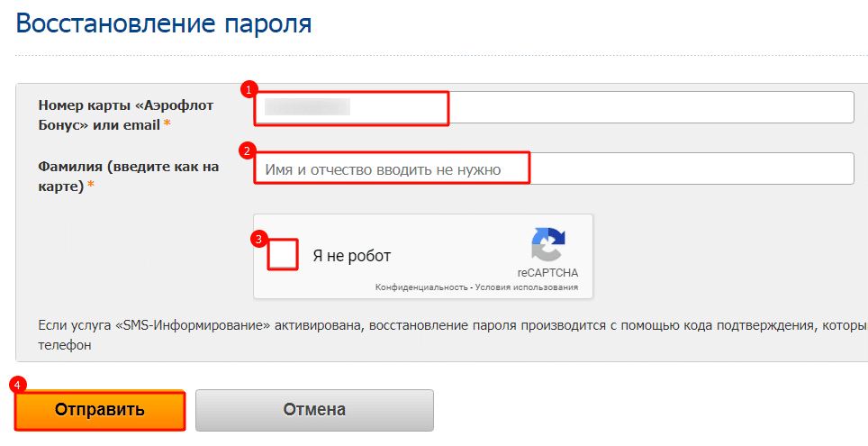This screenshot has height=446, width=868.
Task: Click the red step 3 badge
Action: (x=259, y=239)
